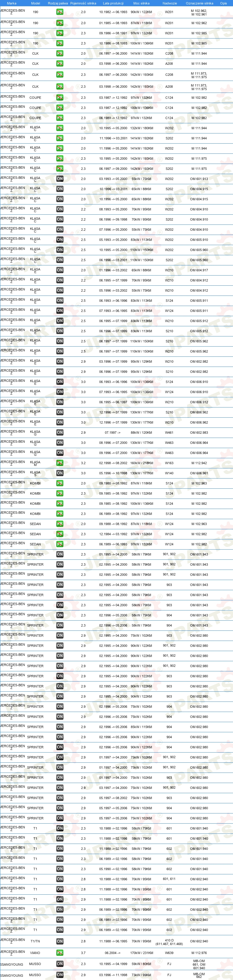The width and height of the screenshot is (233, 980).
Task: Select power cell 132kW / 180KM
Action: coord(141,128)
